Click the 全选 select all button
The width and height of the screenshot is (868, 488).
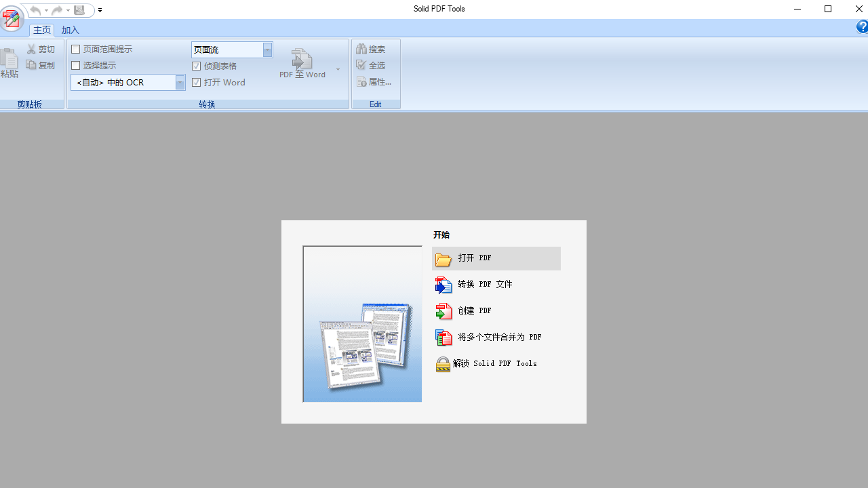point(371,65)
